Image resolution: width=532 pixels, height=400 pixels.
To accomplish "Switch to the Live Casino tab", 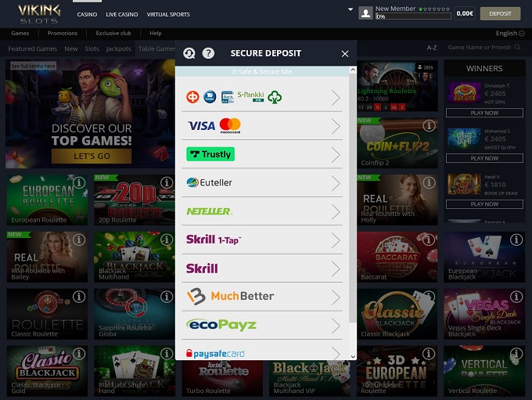I will [x=121, y=14].
